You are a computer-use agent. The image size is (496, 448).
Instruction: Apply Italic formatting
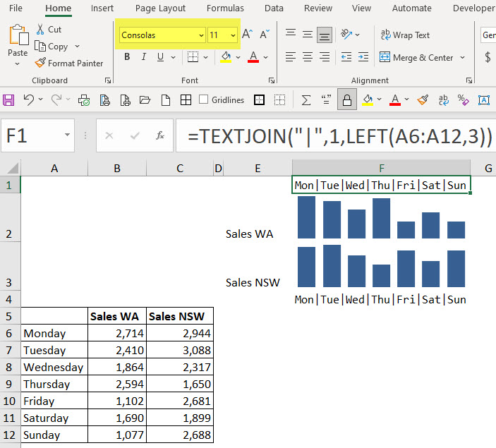click(145, 57)
